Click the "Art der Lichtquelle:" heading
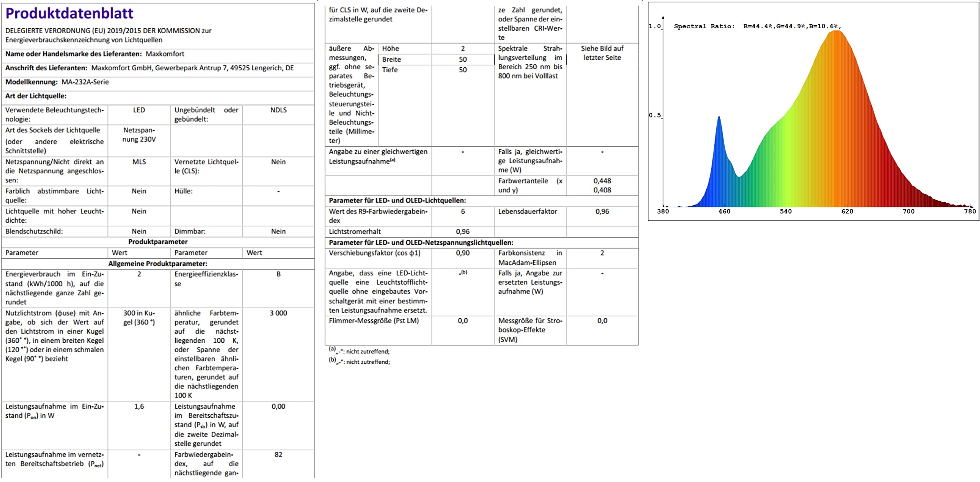 tap(36, 96)
